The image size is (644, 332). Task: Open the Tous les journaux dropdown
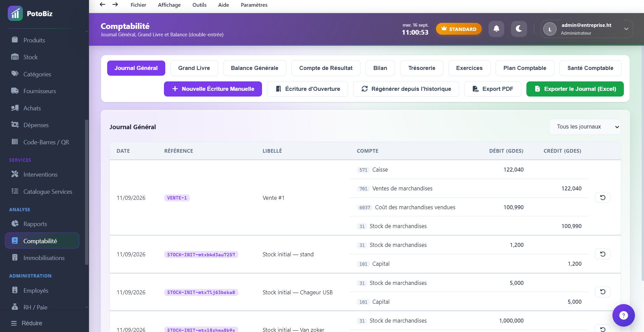coord(585,127)
